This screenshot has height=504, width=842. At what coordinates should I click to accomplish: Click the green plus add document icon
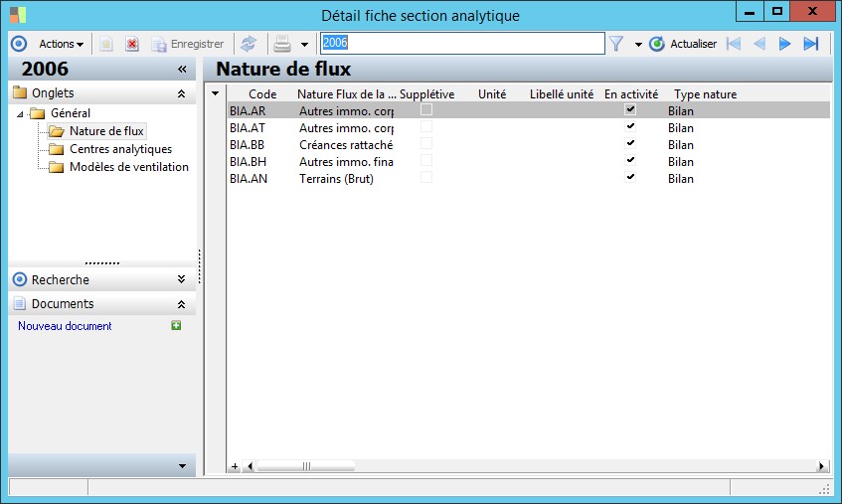[x=176, y=325]
